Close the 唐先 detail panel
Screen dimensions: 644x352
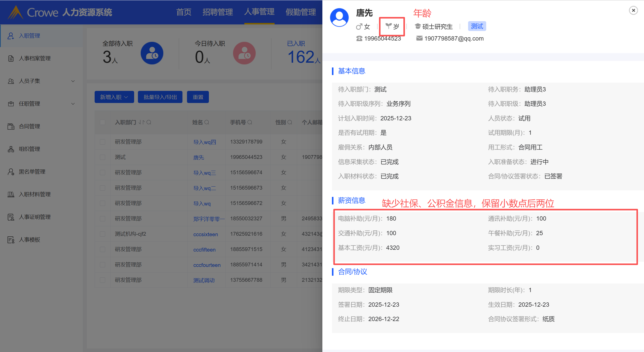point(633,11)
